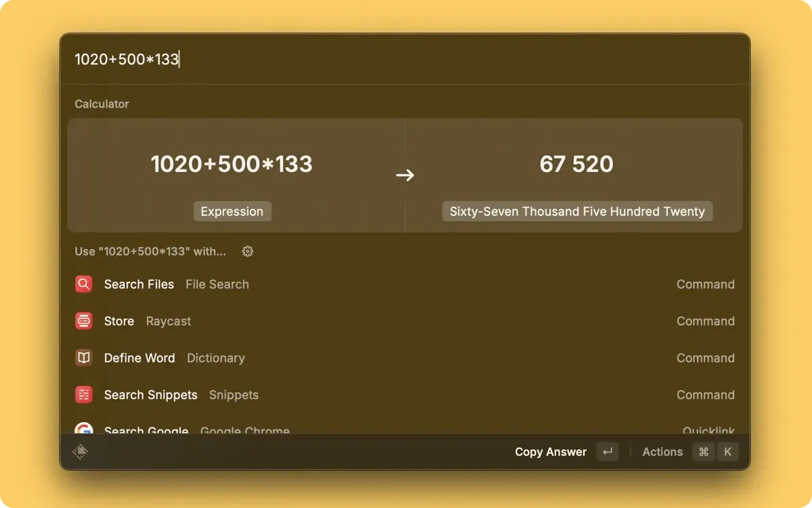Click the red Raycast Store icon
The width and height of the screenshot is (812, 508).
(83, 321)
